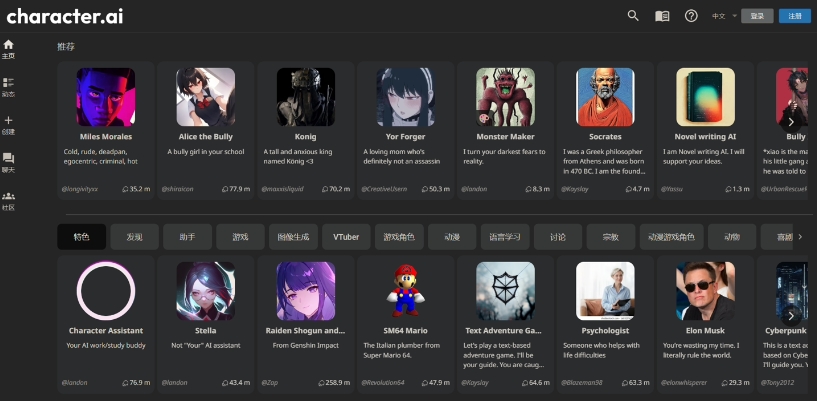Select the 图像生成 category tab
This screenshot has width=817, height=401.
click(x=293, y=237)
